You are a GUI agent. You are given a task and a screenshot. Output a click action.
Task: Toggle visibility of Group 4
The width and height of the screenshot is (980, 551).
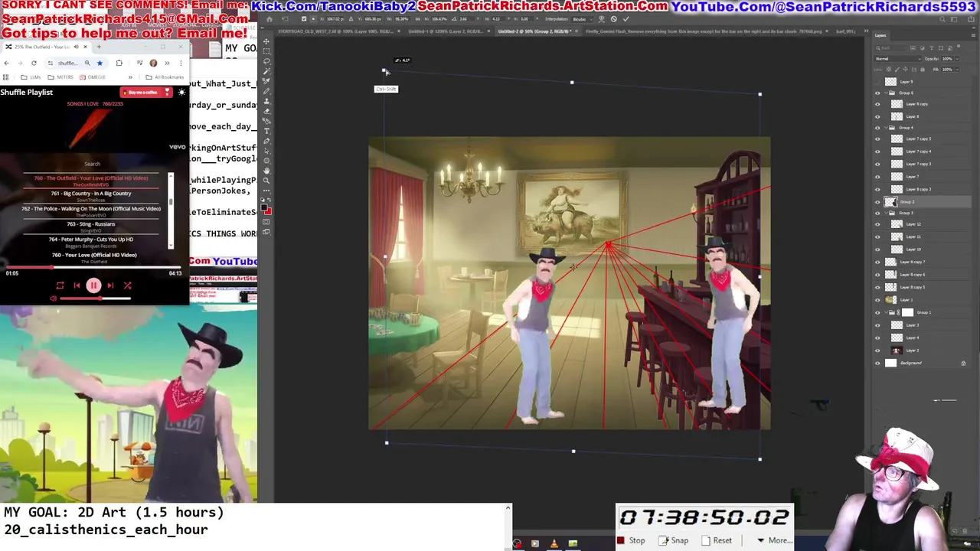[x=877, y=128]
